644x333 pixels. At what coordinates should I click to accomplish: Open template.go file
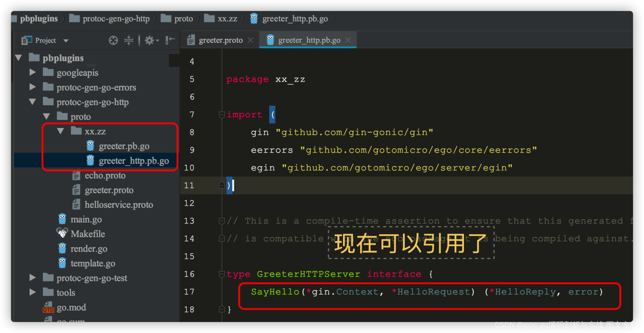click(x=93, y=263)
